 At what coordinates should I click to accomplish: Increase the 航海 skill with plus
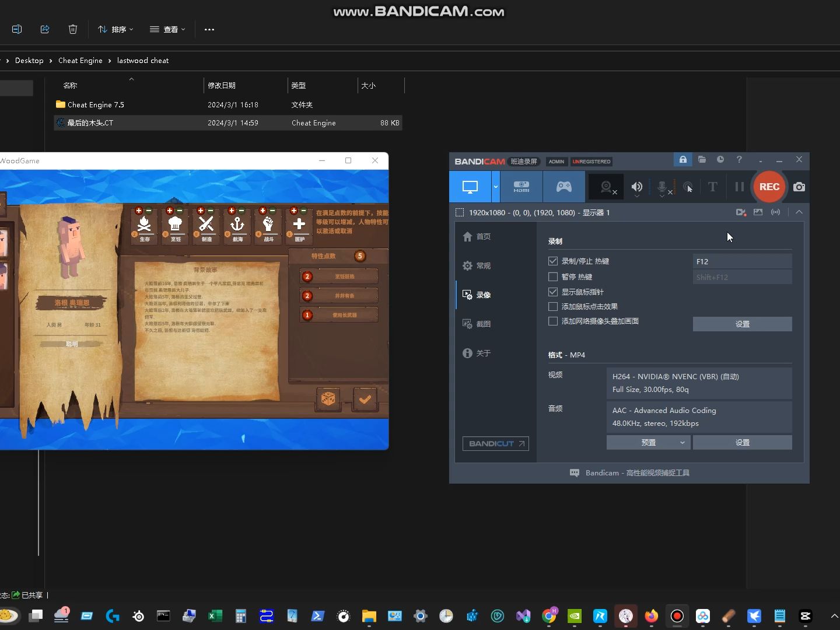(232, 211)
